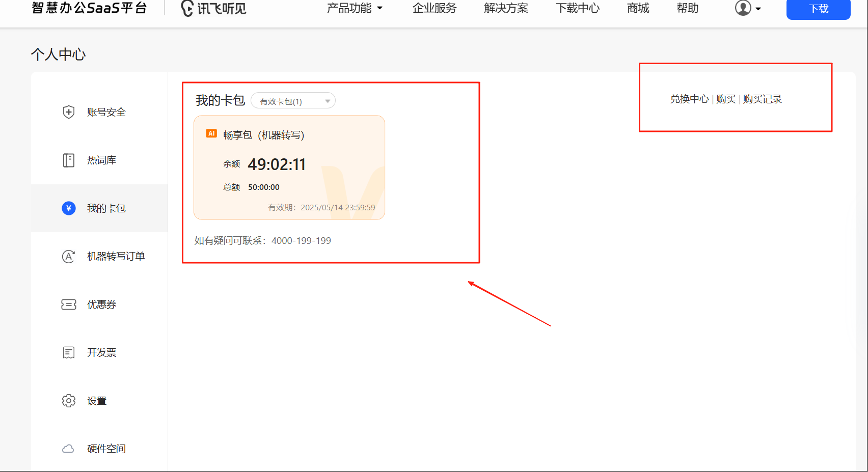Click the 个人中心 page heading
Viewport: 868px width, 472px height.
pyautogui.click(x=59, y=54)
